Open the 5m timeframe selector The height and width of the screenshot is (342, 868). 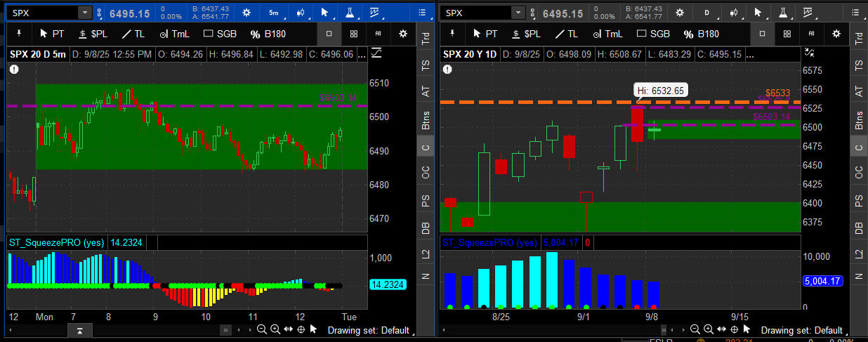coord(273,13)
